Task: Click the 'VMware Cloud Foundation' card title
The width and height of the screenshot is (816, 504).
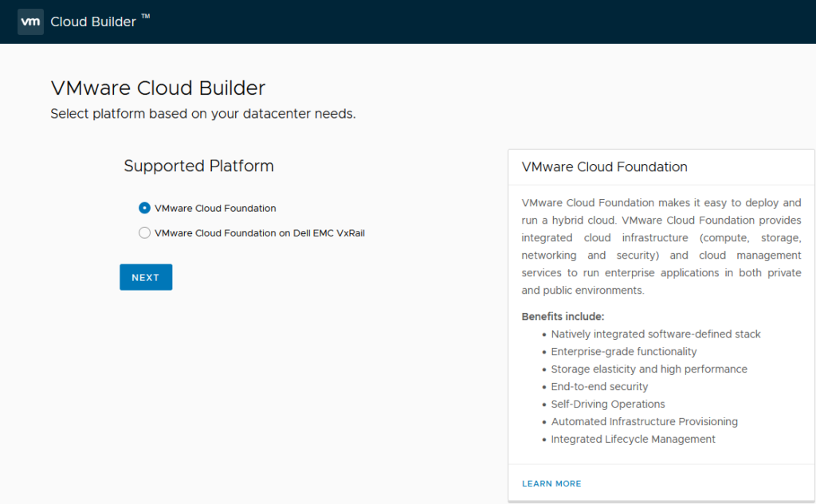Action: coord(604,167)
